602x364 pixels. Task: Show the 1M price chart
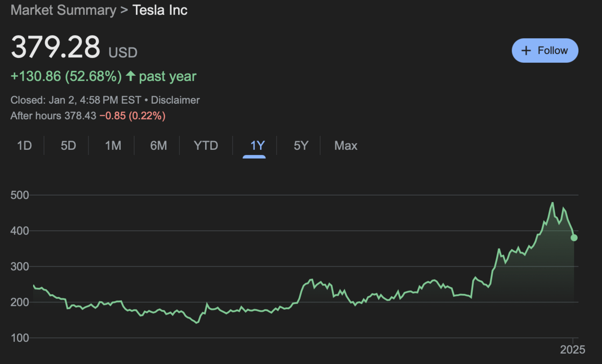tap(113, 146)
